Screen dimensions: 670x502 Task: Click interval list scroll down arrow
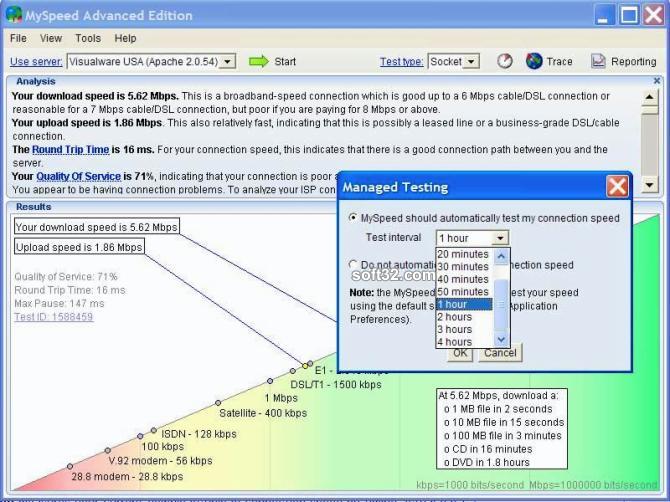[501, 339]
